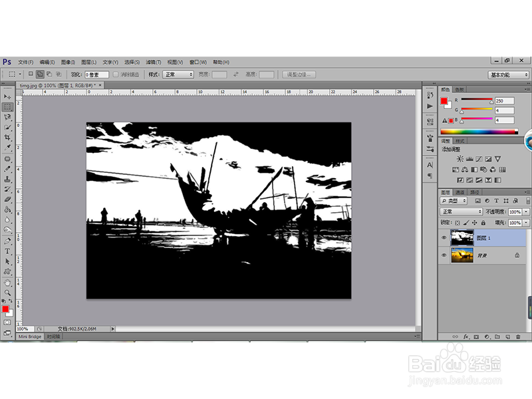The width and height of the screenshot is (532, 399).
Task: Enable the 消除锯齿 anti-alias checkbox
Action: pyautogui.click(x=116, y=74)
